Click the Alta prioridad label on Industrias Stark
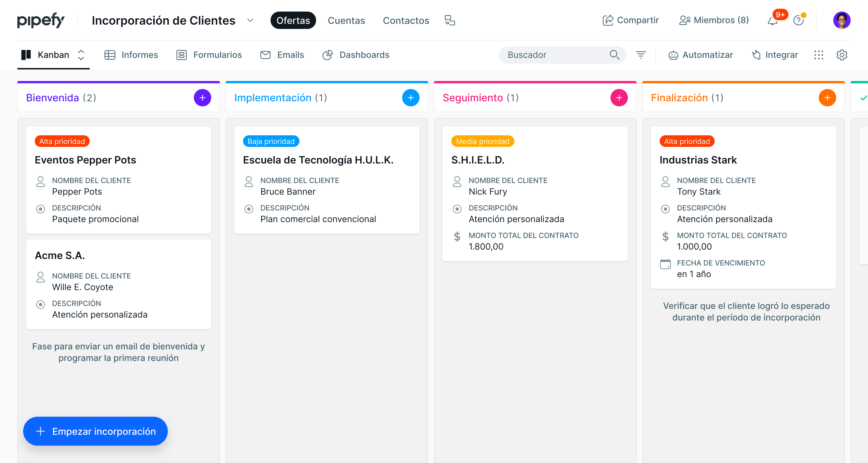868x463 pixels. (x=687, y=142)
